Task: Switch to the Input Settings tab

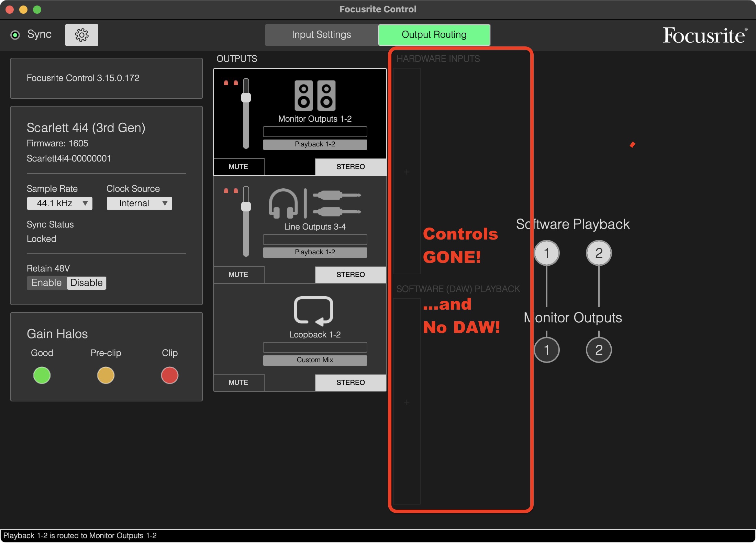Action: point(321,35)
